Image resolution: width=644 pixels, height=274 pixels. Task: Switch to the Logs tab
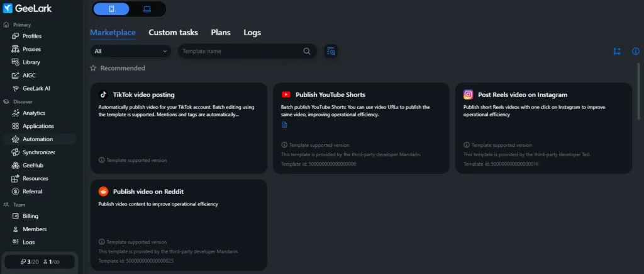tap(252, 33)
